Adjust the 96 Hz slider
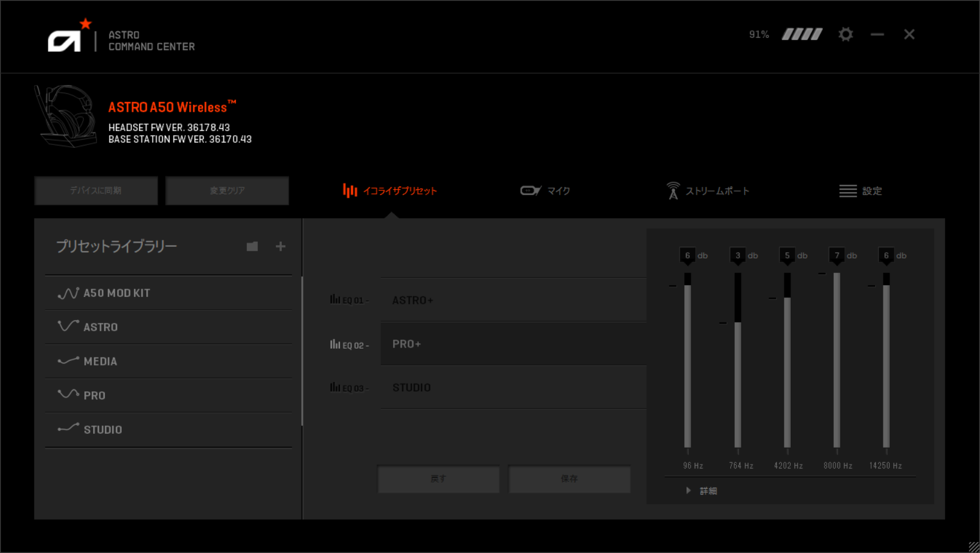The height and width of the screenshot is (553, 980). [x=688, y=360]
